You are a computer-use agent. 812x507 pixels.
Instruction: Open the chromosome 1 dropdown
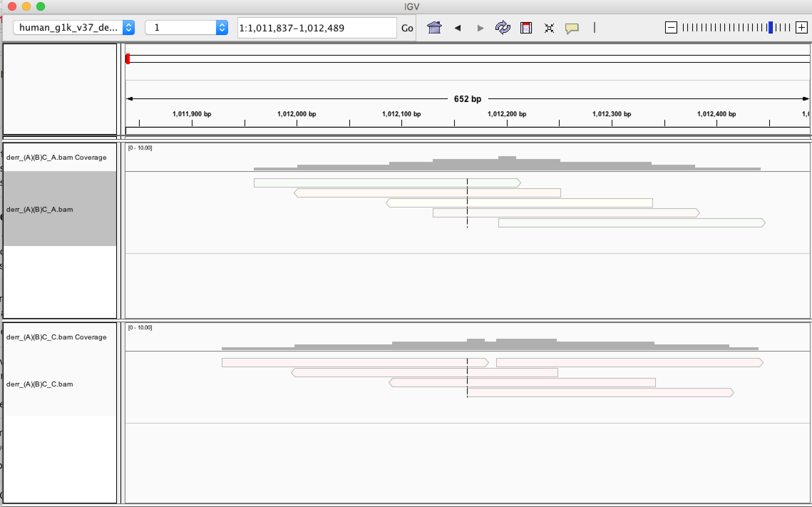point(186,27)
